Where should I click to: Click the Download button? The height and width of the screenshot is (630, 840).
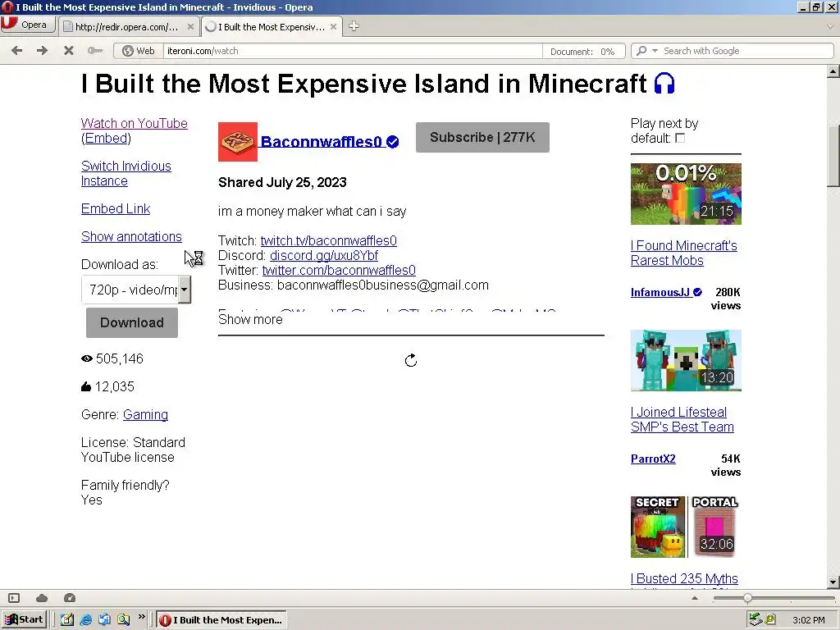[x=132, y=322]
